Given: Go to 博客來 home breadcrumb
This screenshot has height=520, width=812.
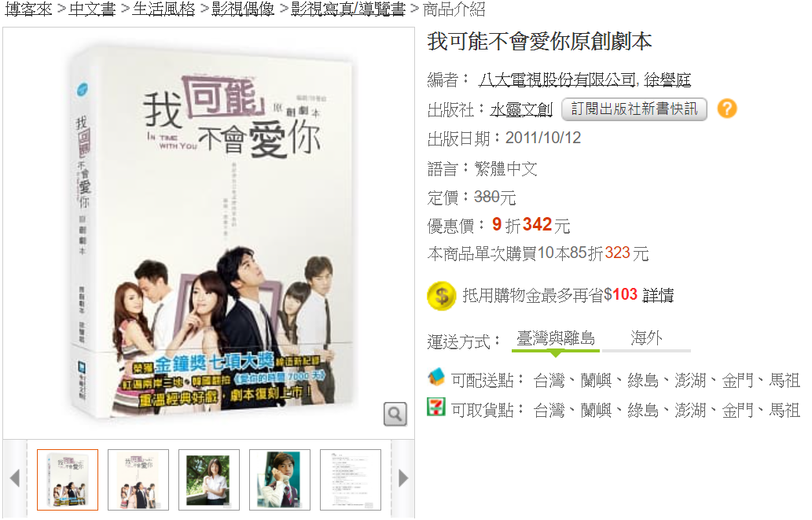Looking at the screenshot, I should point(28,9).
